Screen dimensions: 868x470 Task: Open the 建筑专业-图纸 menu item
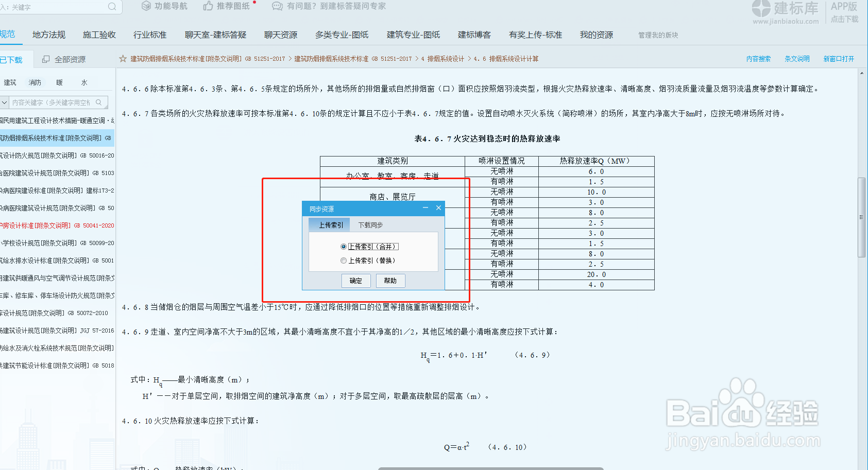[412, 34]
